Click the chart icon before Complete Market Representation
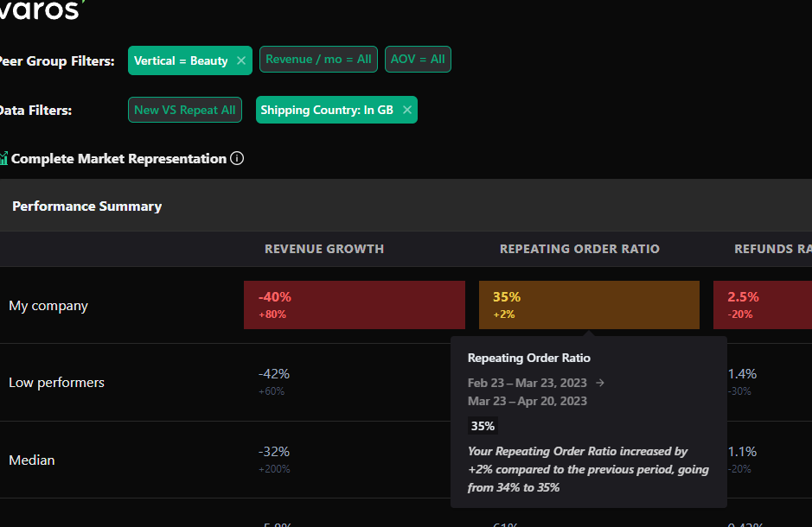Viewport: 812px width, 527px height. 3,159
